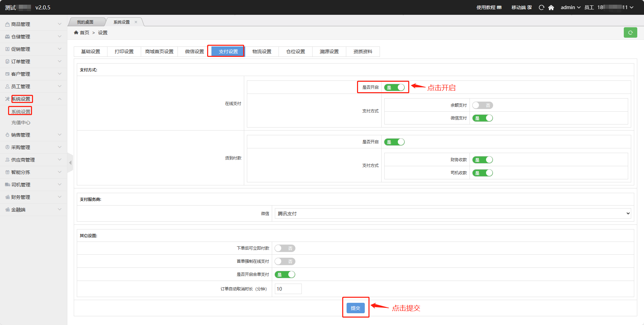
Task: Click the home icon in top bar
Action: click(551, 7)
